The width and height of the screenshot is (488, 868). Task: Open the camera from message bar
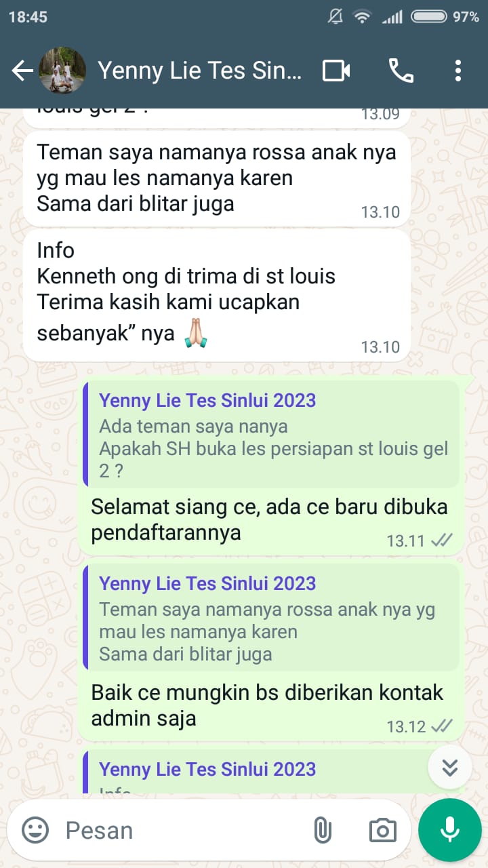pos(382,830)
